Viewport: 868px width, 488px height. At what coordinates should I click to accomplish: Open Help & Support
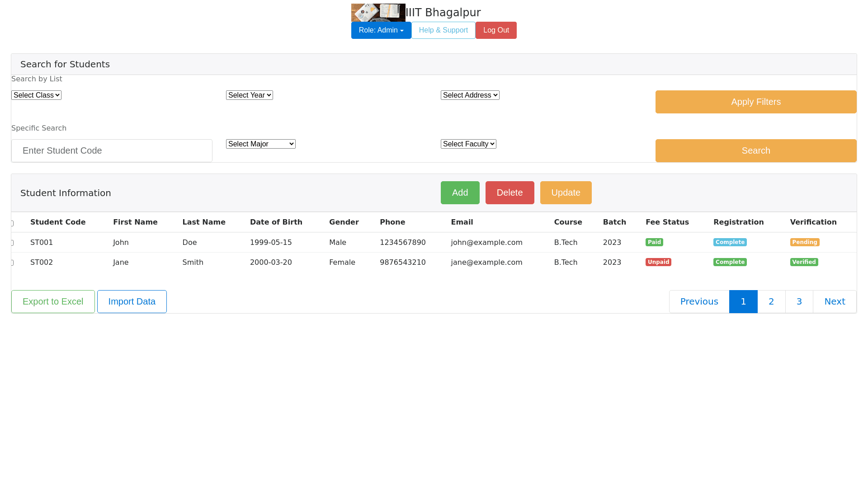click(443, 30)
